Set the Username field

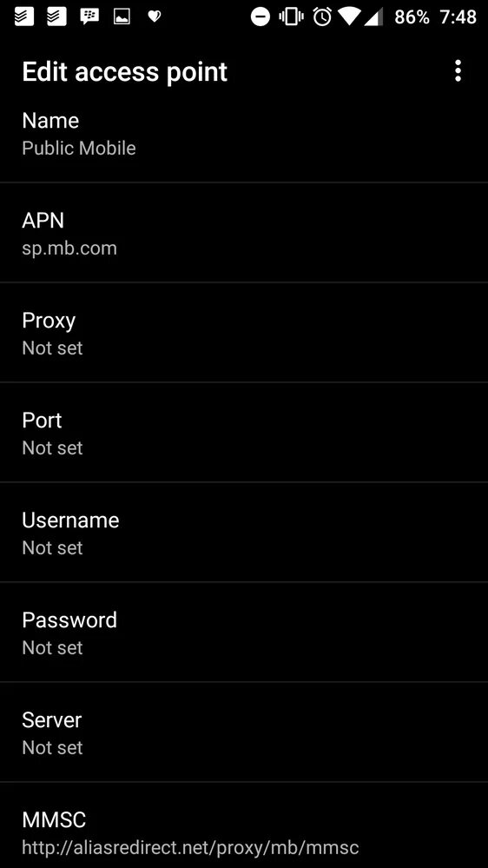(x=244, y=533)
